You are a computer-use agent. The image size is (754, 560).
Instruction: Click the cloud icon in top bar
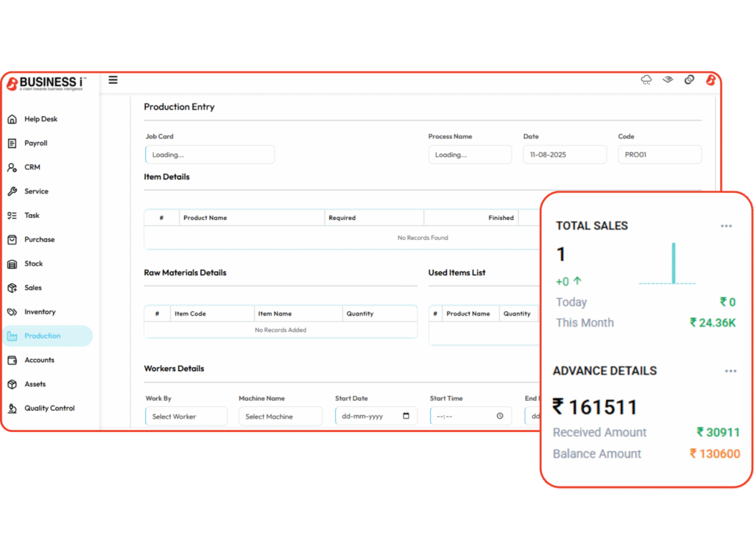(x=646, y=80)
